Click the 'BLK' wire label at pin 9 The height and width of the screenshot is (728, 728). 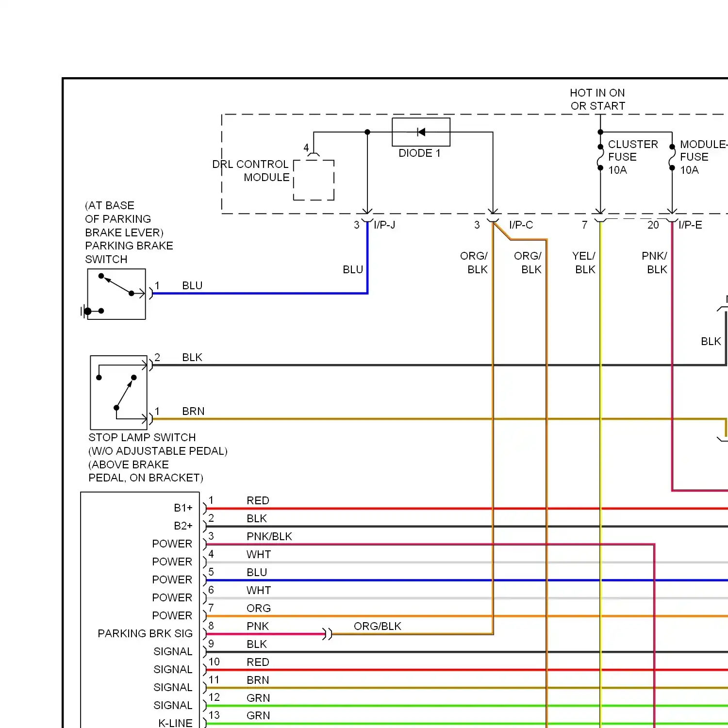[x=257, y=644]
